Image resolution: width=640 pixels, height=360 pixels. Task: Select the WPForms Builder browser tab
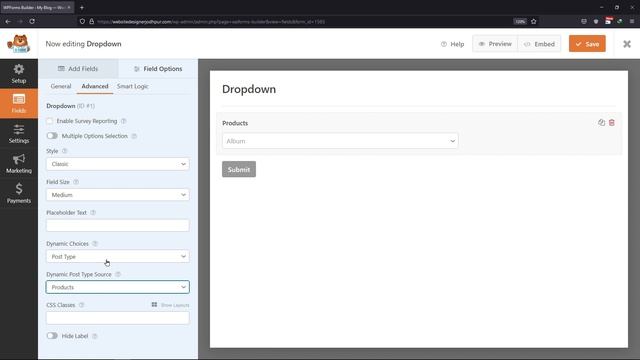point(37,7)
